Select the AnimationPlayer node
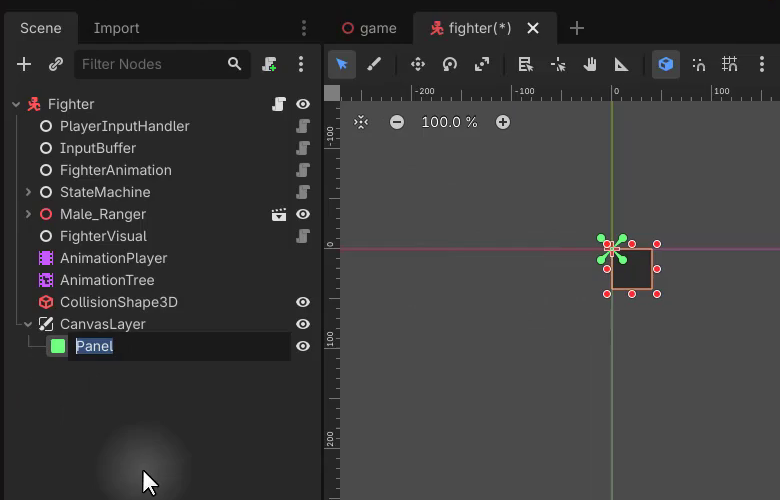Viewport: 780px width, 500px height. (113, 258)
